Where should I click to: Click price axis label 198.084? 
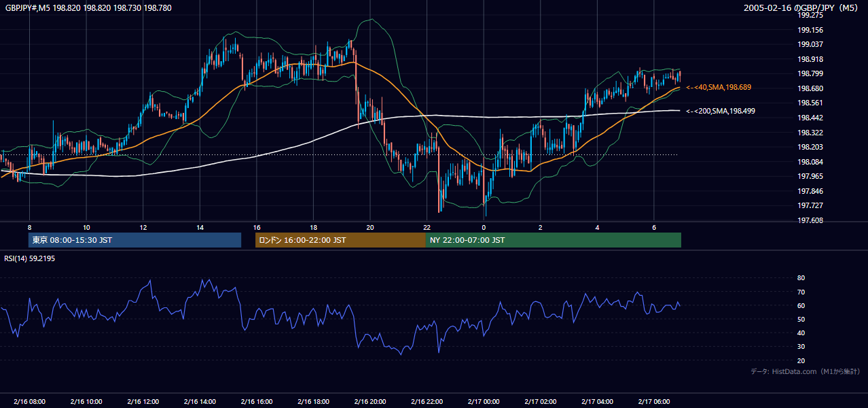click(x=810, y=162)
